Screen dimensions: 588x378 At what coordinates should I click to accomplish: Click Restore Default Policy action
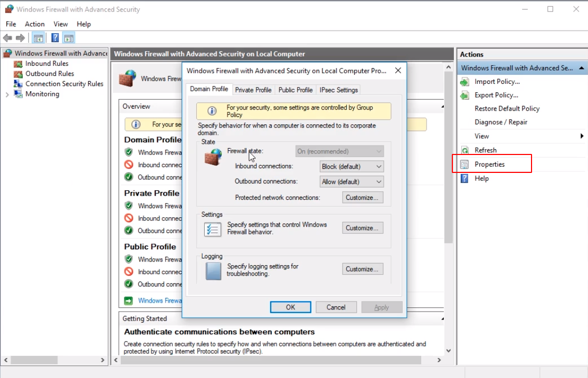(507, 109)
